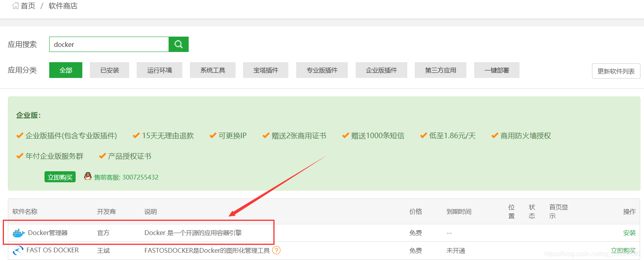
Task: Click the green search magnifier button
Action: pos(178,44)
